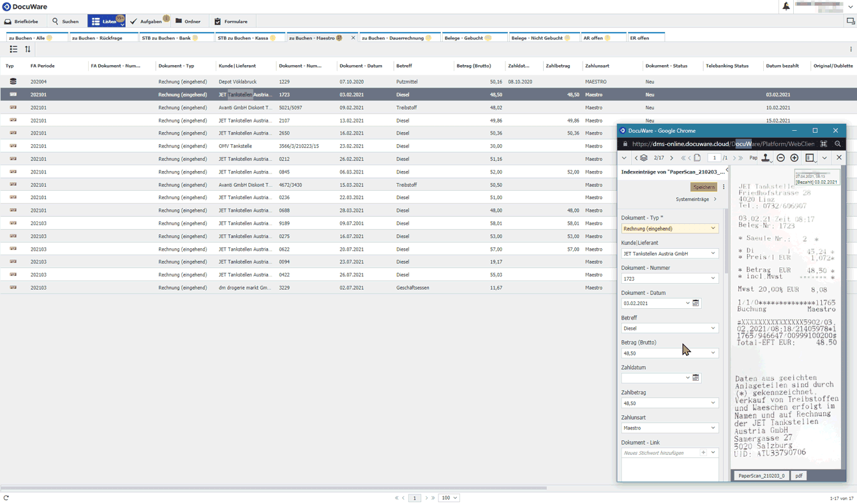The height and width of the screenshot is (504, 857).
Task: Click the Chrome address bar search zoom icon
Action: (838, 144)
